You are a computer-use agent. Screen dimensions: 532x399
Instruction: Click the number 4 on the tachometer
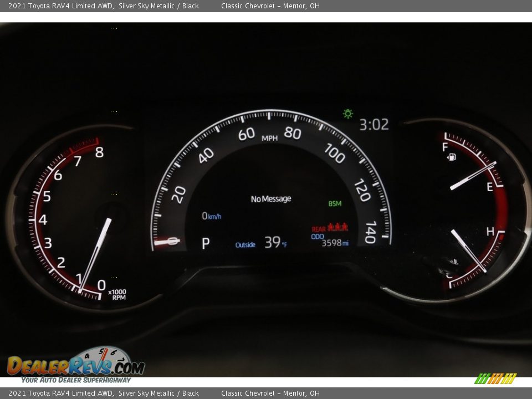(x=43, y=220)
